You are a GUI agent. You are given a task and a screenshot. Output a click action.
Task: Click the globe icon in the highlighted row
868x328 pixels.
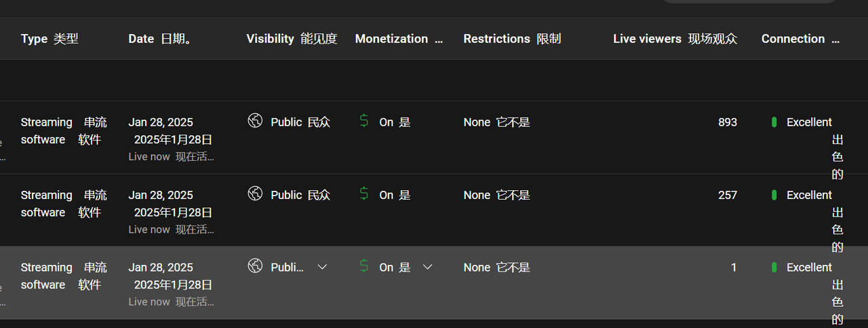coord(255,266)
